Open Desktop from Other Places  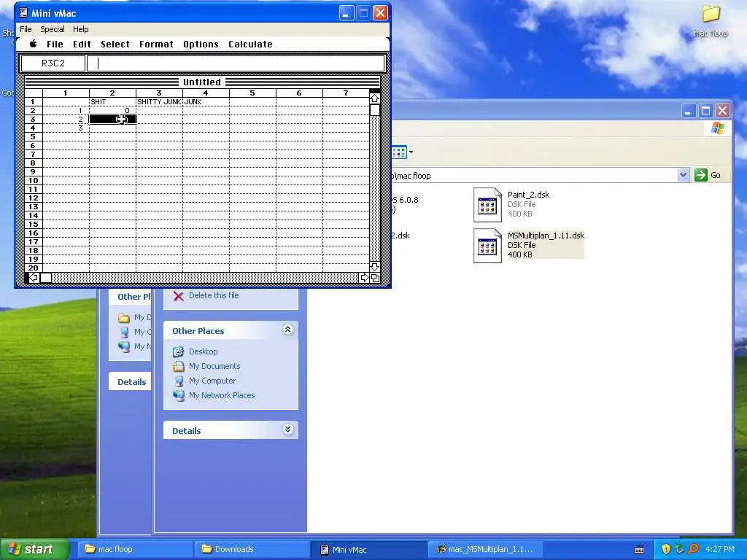point(203,351)
